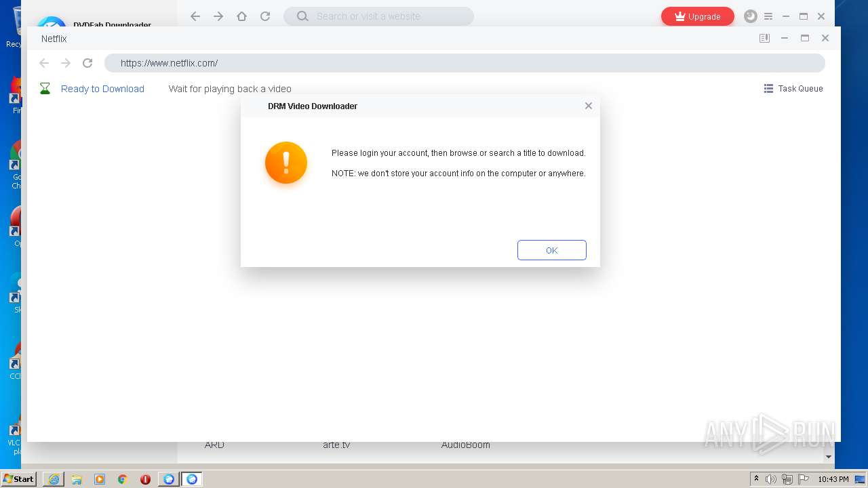Close the DRM Video Downloader dialog

coord(589,106)
